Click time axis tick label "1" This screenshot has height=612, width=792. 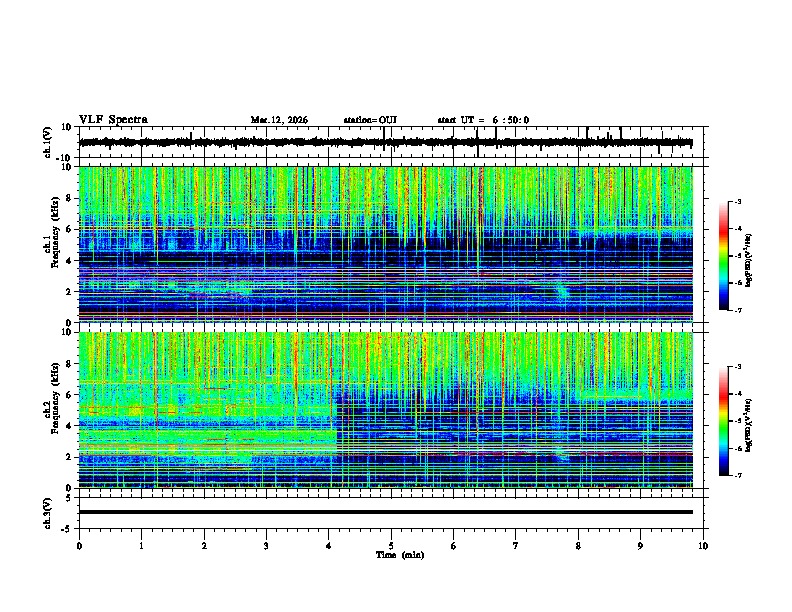pyautogui.click(x=141, y=546)
